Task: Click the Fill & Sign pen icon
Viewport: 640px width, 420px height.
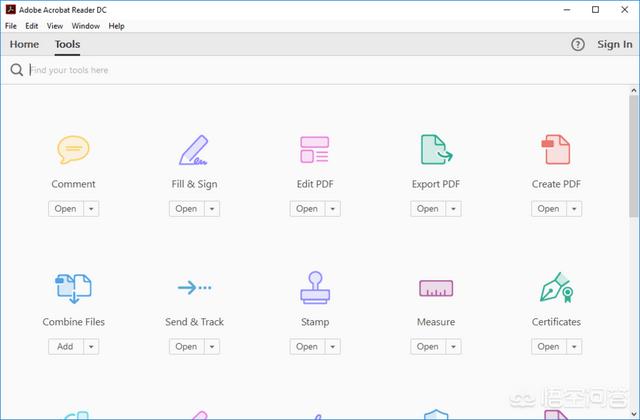Action: pyautogui.click(x=193, y=150)
